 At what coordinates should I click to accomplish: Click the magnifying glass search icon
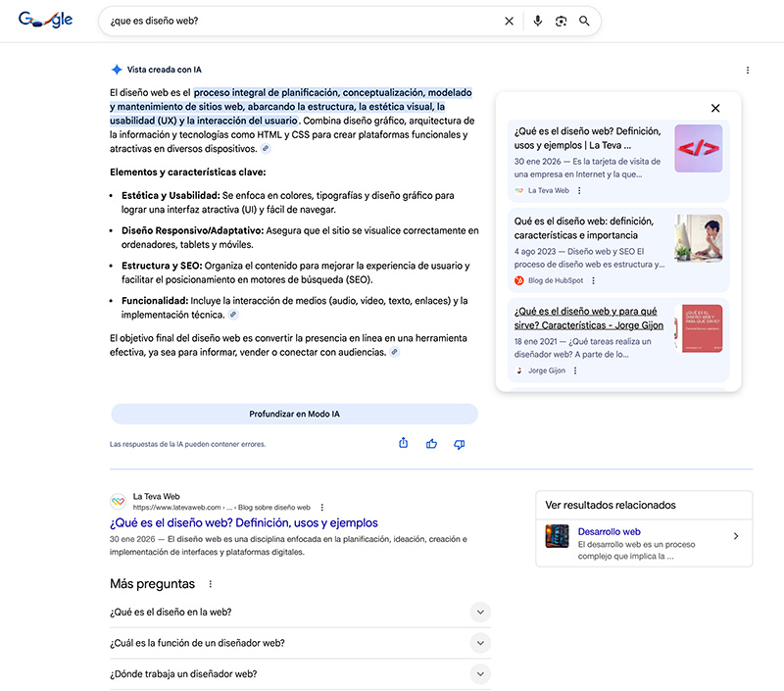(585, 21)
